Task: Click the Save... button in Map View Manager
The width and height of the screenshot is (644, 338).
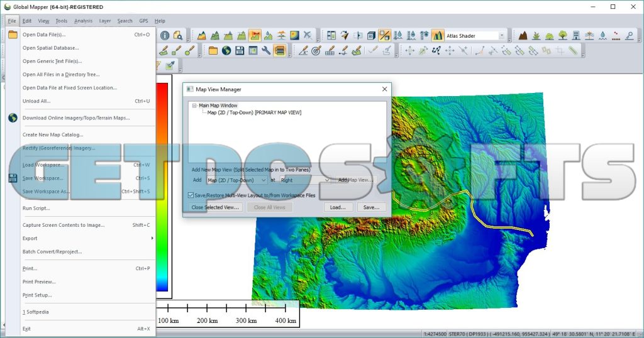Action: (x=371, y=207)
